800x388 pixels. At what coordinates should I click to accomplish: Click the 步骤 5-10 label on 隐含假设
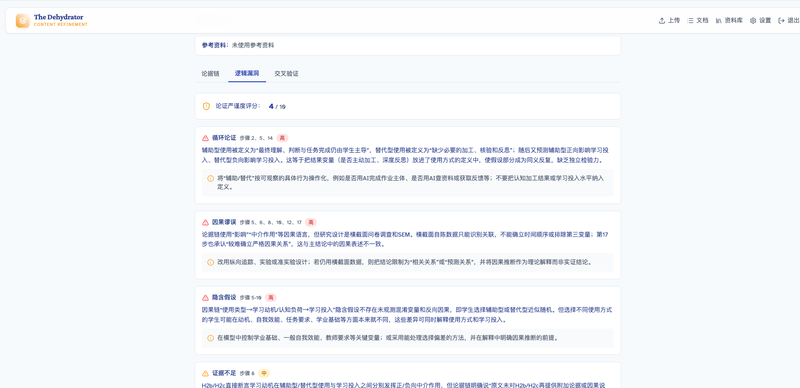[x=251, y=298]
